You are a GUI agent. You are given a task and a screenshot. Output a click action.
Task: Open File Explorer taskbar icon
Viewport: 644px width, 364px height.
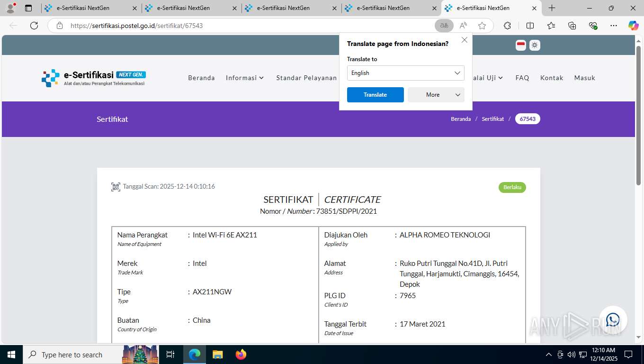(217, 355)
